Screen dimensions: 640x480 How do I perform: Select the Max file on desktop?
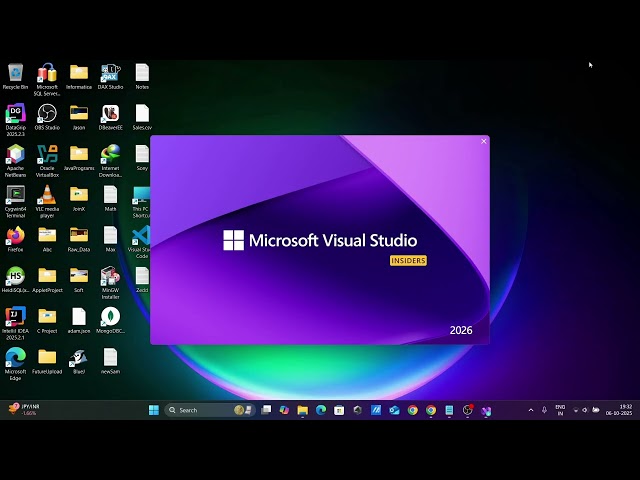[x=110, y=239]
